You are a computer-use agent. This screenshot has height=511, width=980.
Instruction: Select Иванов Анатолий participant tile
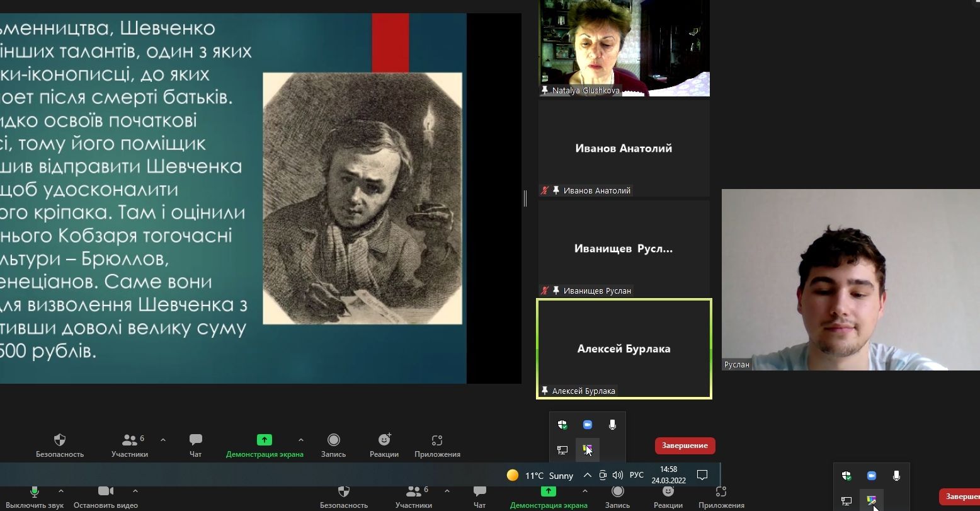tap(624, 148)
